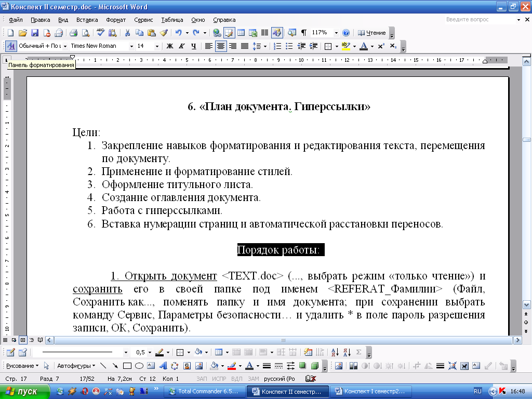The image size is (532, 399).
Task: Print the document using the printer icon
Action: 73,33
